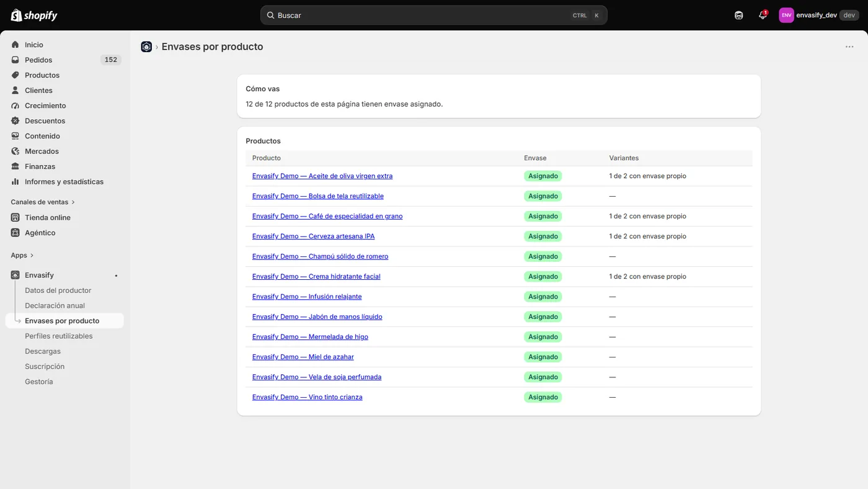The image size is (868, 489).
Task: Open Jabón de manos líquido product
Action: point(317,316)
